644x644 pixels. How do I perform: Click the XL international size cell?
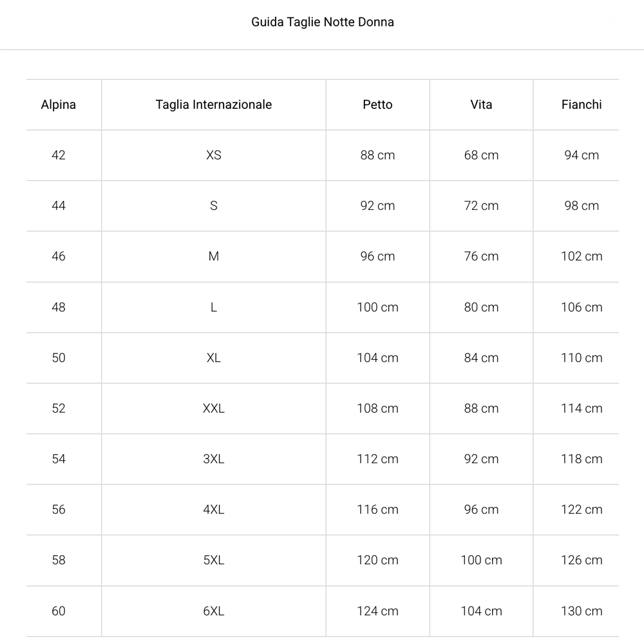pos(214,357)
